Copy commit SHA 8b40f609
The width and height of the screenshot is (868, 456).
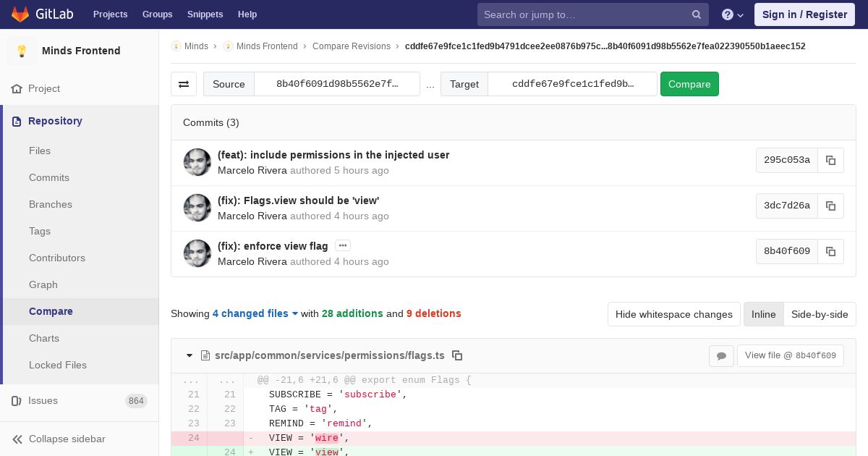[x=830, y=251]
